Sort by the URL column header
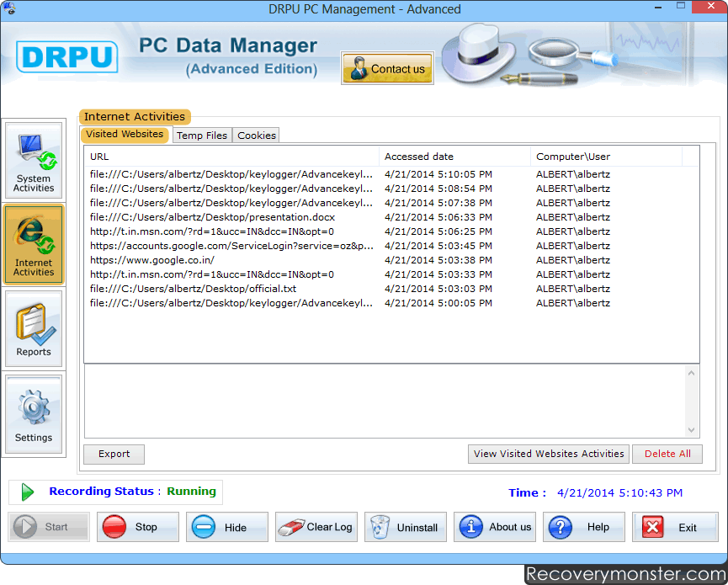 pyautogui.click(x=231, y=157)
